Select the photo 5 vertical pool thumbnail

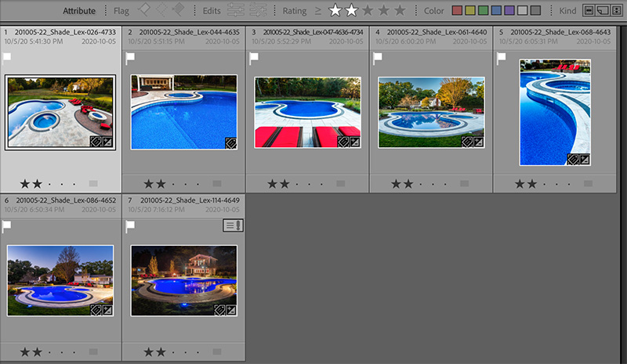(x=555, y=112)
